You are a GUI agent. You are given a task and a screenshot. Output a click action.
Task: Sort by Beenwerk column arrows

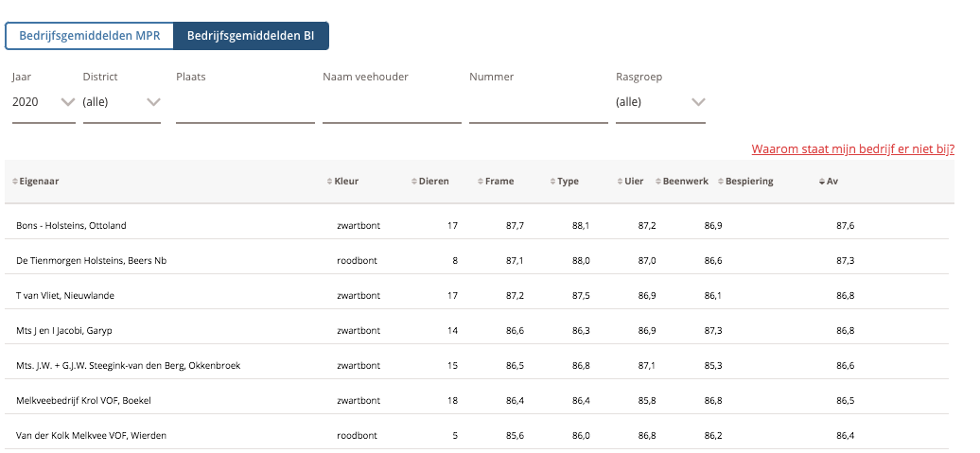(x=657, y=182)
